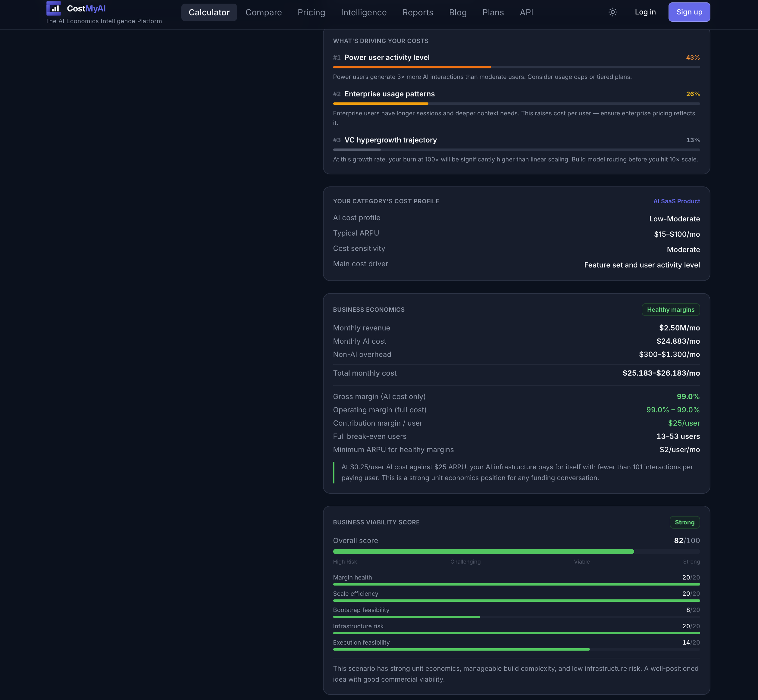Go to the Compare page

(x=264, y=13)
